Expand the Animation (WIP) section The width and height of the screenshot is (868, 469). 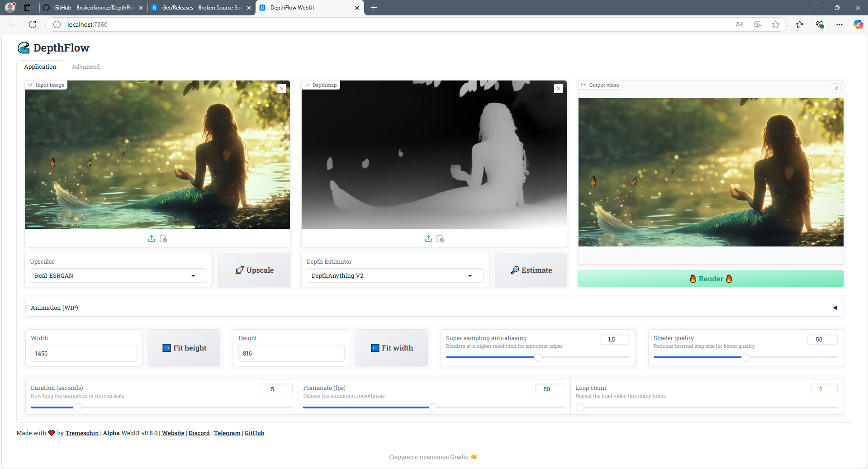(434, 308)
